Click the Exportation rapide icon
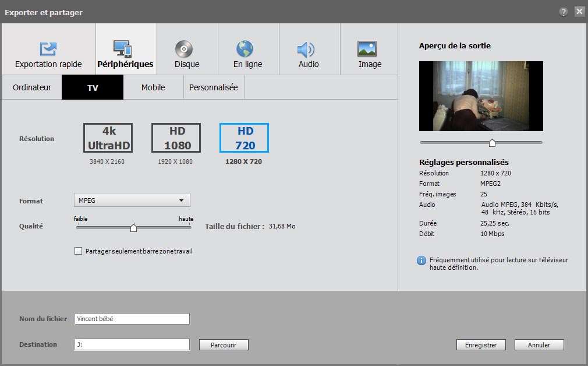 click(x=48, y=49)
